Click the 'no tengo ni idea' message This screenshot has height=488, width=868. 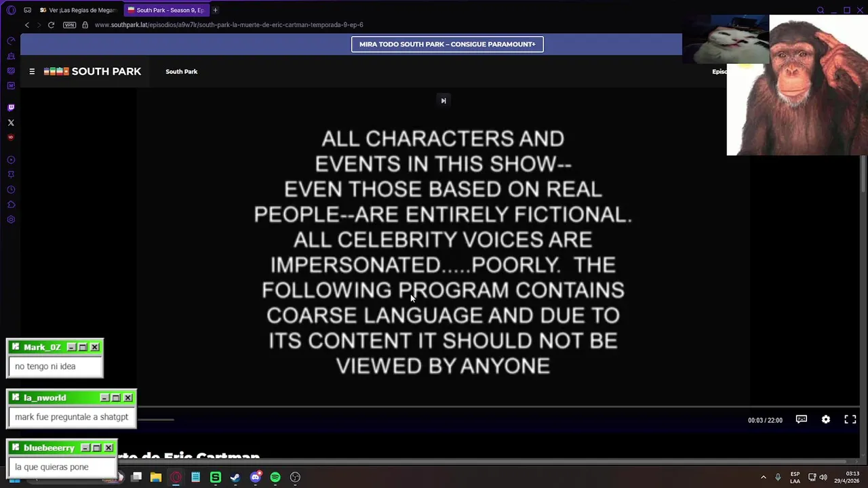point(45,367)
